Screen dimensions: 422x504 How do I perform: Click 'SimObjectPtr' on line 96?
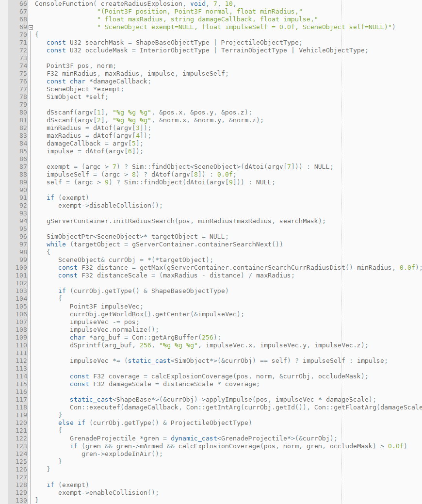pos(70,237)
